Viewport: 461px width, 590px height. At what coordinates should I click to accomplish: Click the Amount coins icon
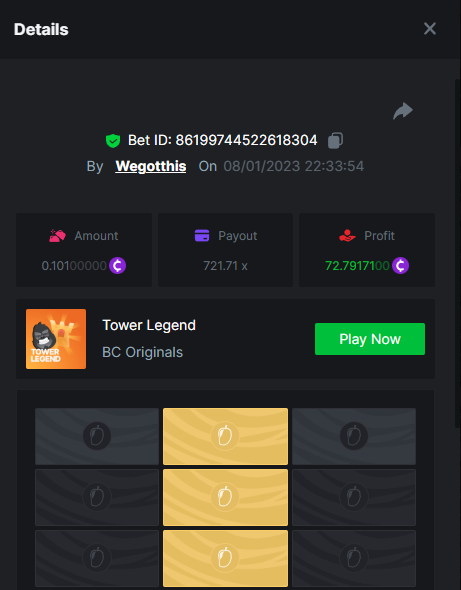[x=57, y=236]
